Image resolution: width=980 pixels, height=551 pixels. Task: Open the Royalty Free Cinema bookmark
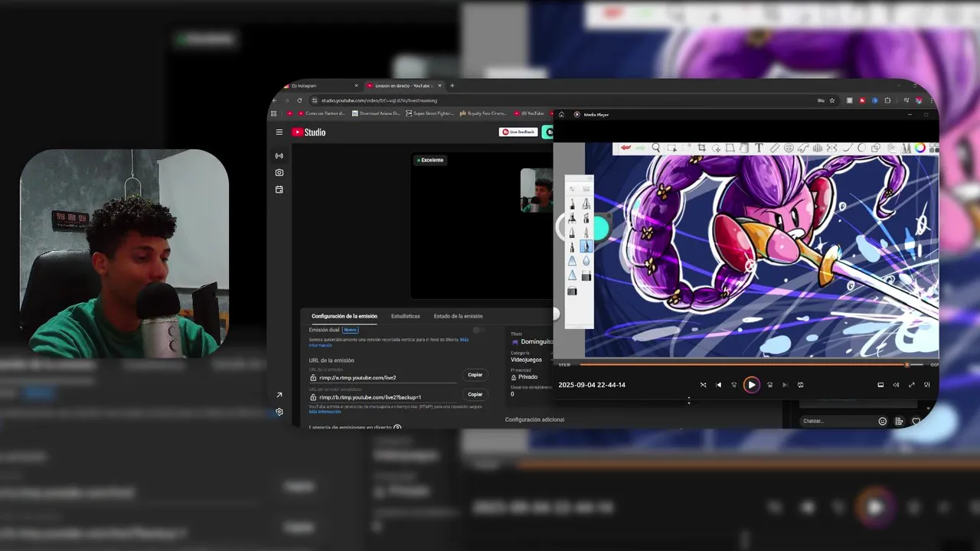click(482, 113)
